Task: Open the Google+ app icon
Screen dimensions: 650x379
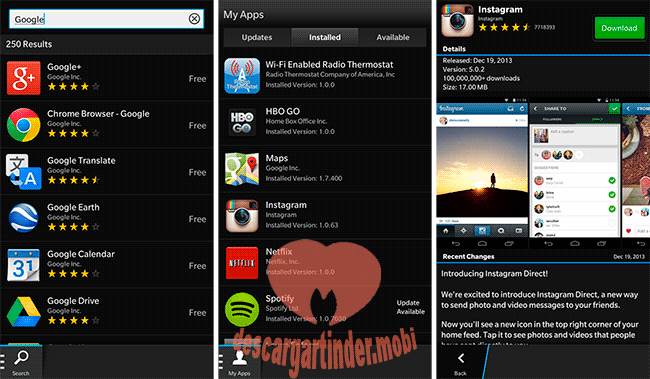Action: point(24,78)
